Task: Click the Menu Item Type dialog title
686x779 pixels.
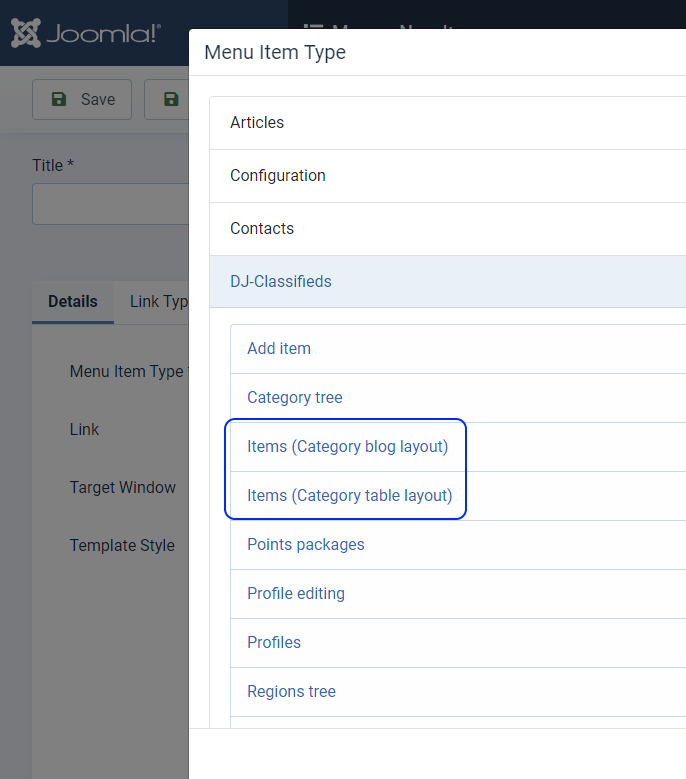Action: click(x=275, y=53)
